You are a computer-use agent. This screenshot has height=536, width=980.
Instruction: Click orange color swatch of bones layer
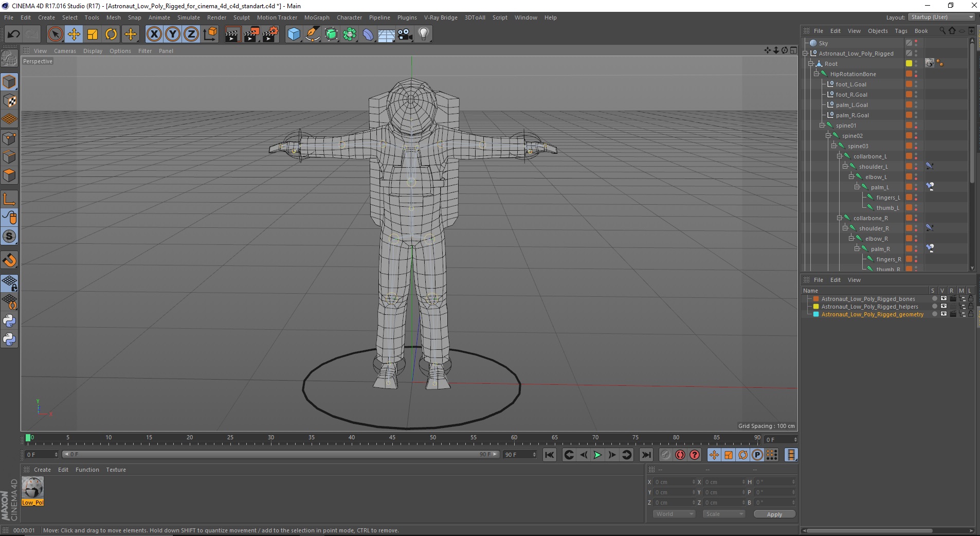click(x=816, y=299)
